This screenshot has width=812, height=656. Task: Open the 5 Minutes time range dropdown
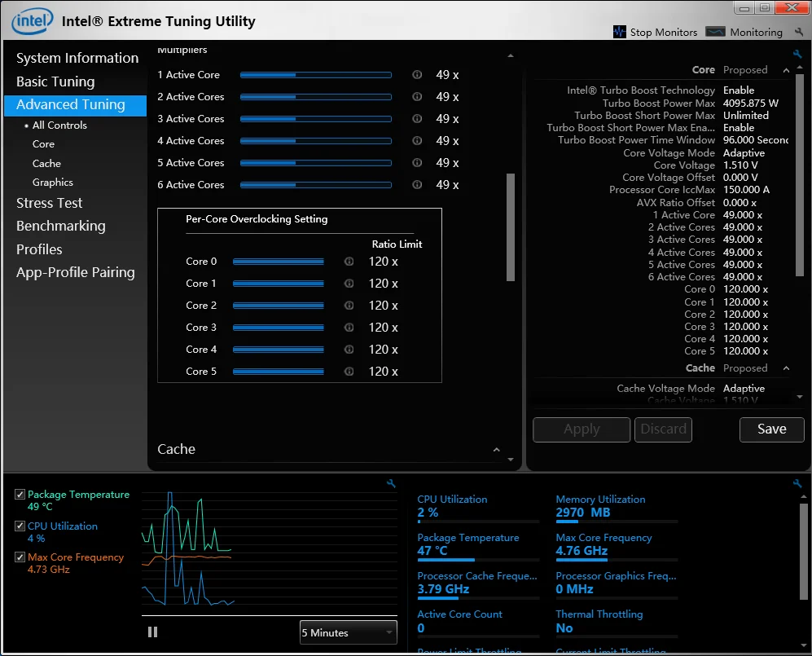tap(348, 632)
